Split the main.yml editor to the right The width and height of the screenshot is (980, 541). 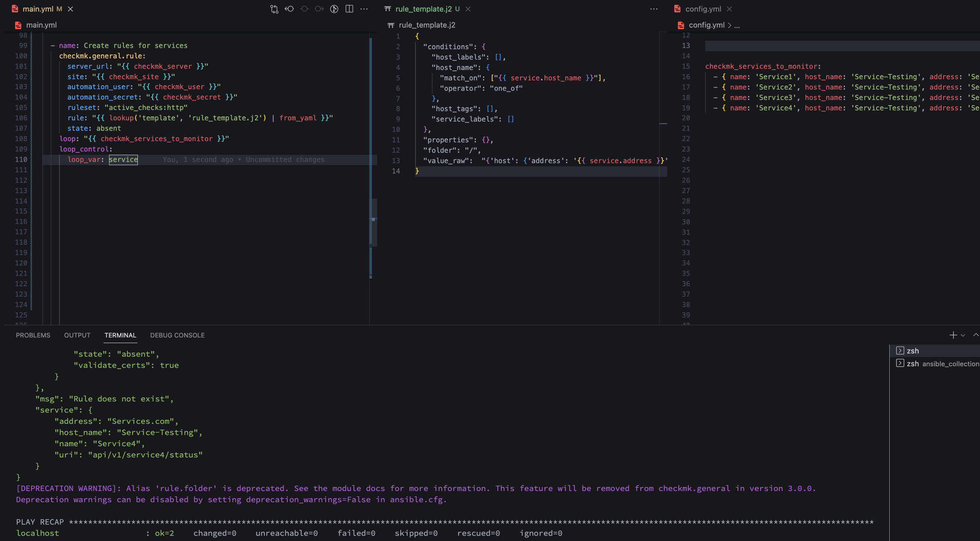pyautogui.click(x=349, y=9)
